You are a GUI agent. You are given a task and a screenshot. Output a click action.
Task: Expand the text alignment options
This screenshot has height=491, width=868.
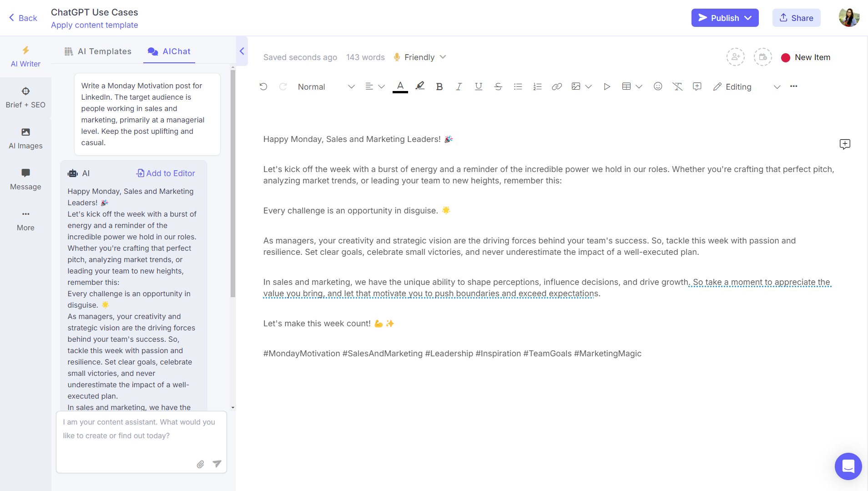pos(382,86)
